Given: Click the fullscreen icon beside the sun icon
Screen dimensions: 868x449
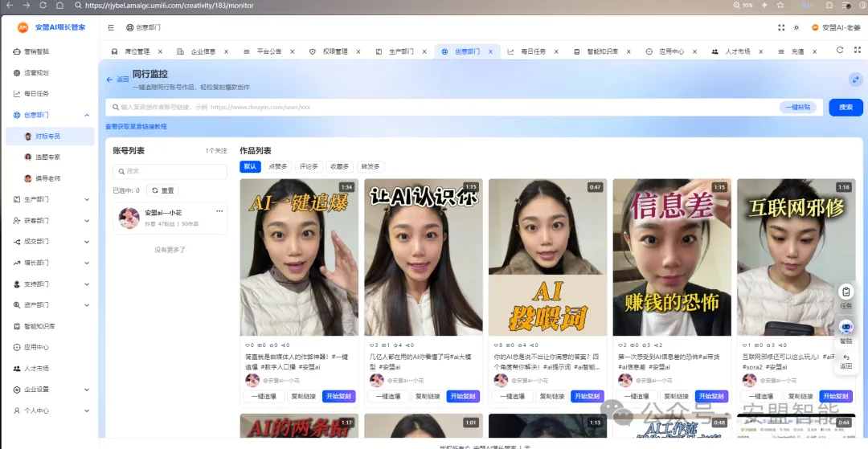Looking at the screenshot, I should point(781,27).
